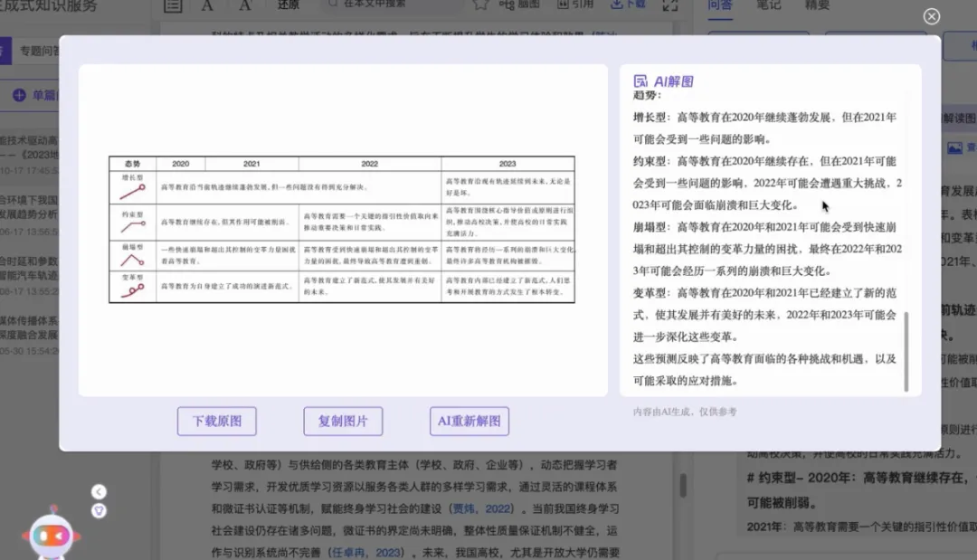This screenshot has width=977, height=560.
Task: Click the 变革型 paragraph in AI text
Action: 764,315
